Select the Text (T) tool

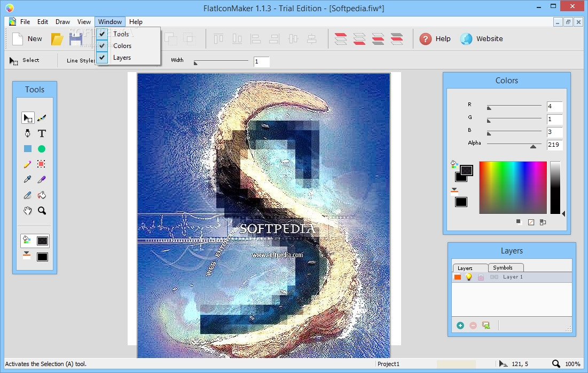(x=42, y=133)
